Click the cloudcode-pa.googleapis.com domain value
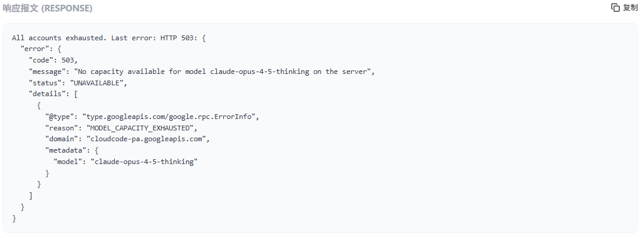 pyautogui.click(x=146, y=139)
